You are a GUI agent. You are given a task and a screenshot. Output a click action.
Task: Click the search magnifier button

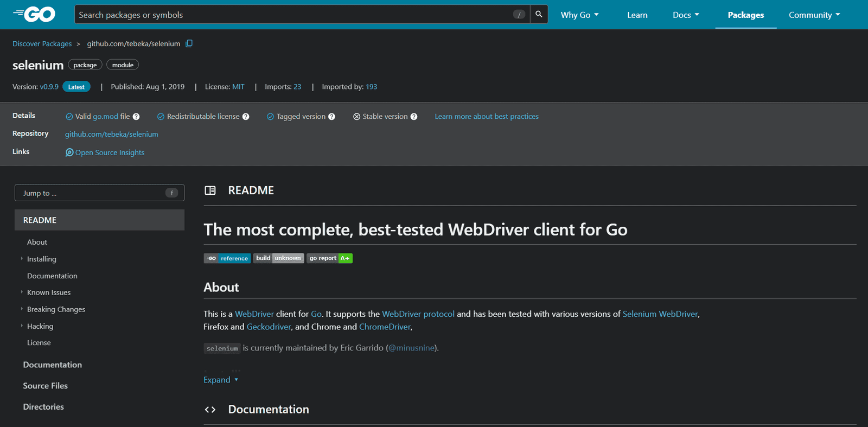tap(539, 15)
